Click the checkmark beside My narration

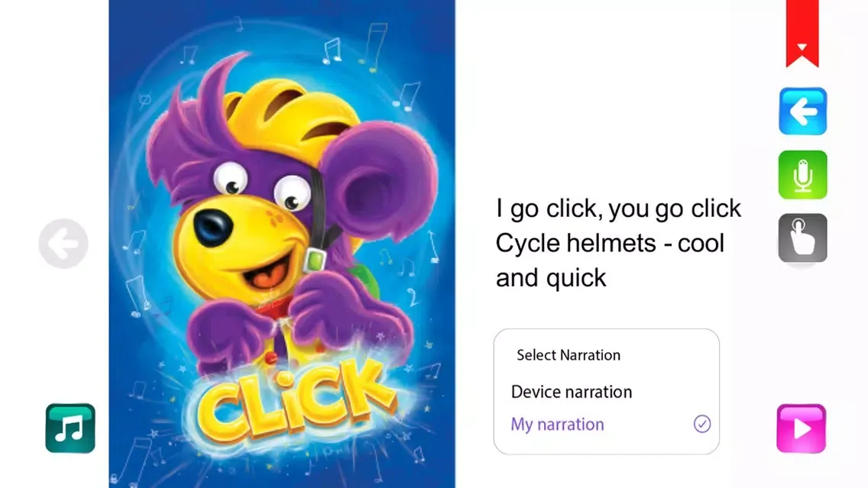702,425
